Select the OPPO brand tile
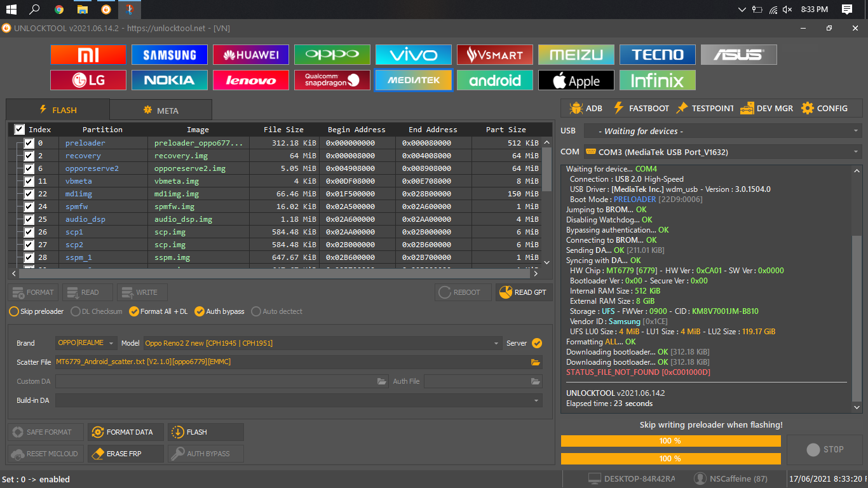Viewport: 868px width, 488px height. (x=332, y=55)
